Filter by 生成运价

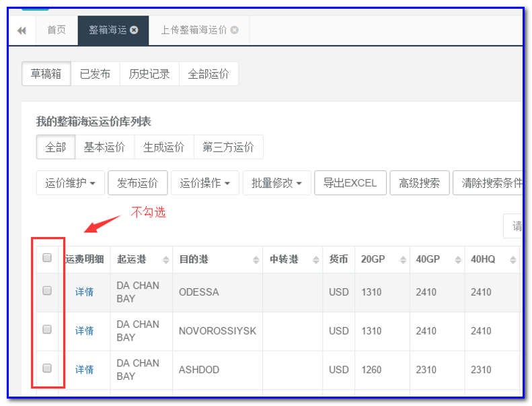pyautogui.click(x=164, y=147)
